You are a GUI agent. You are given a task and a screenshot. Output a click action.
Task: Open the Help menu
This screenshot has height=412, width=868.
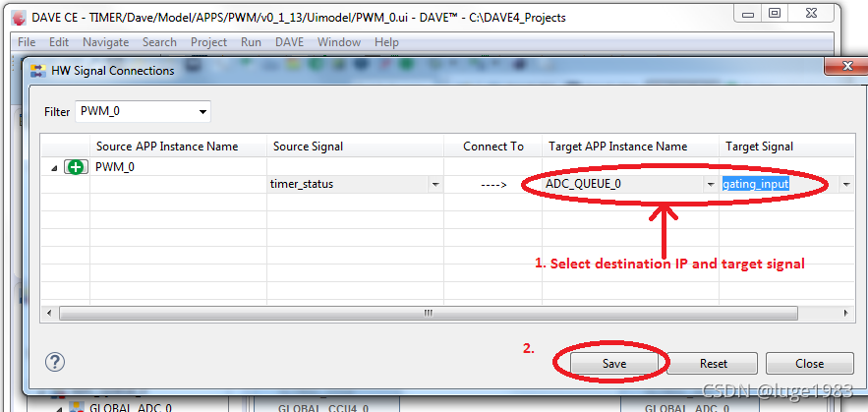pos(386,42)
